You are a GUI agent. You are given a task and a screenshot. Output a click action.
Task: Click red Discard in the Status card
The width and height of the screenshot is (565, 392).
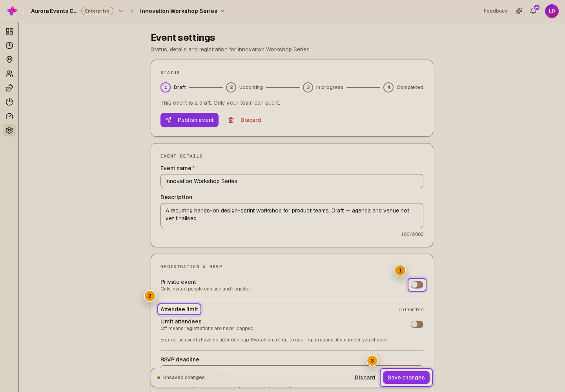[245, 120]
